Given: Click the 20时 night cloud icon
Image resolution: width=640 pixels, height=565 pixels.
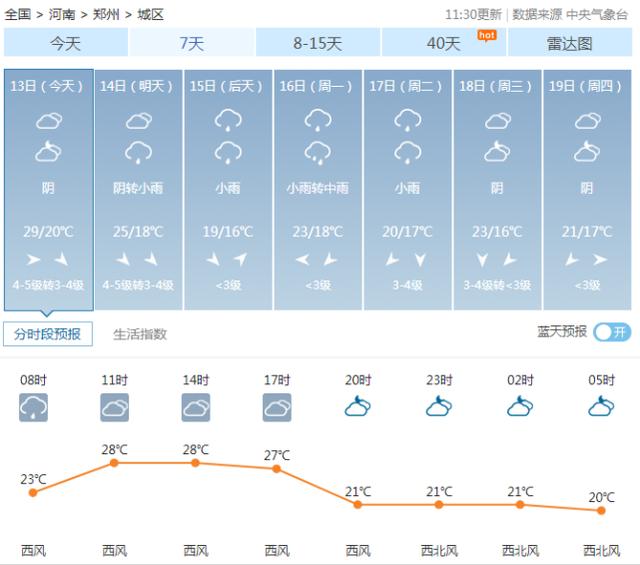Looking at the screenshot, I should 358,407.
